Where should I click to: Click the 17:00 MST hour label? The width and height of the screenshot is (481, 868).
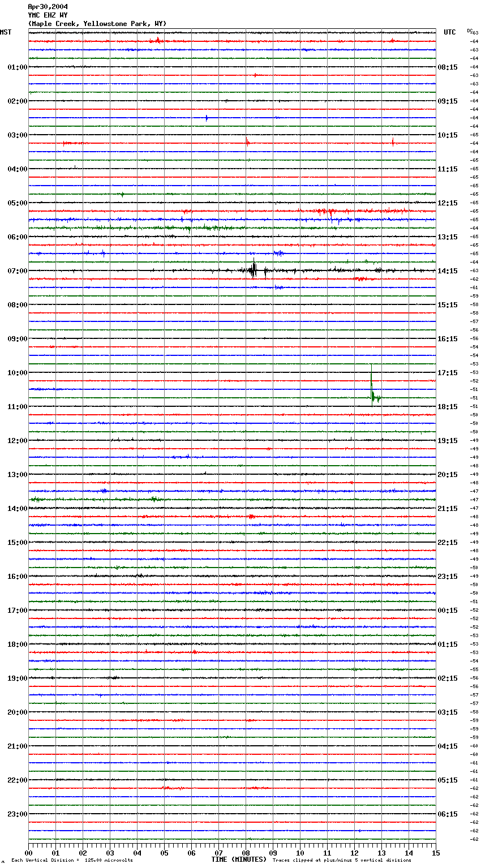tap(18, 610)
